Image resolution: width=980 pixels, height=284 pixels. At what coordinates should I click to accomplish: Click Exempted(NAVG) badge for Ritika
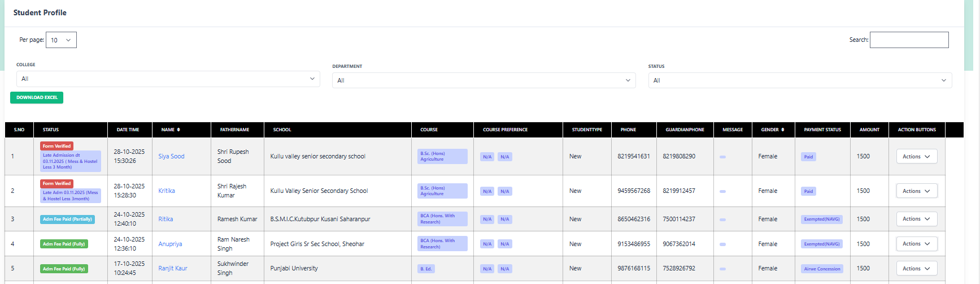tap(822, 219)
